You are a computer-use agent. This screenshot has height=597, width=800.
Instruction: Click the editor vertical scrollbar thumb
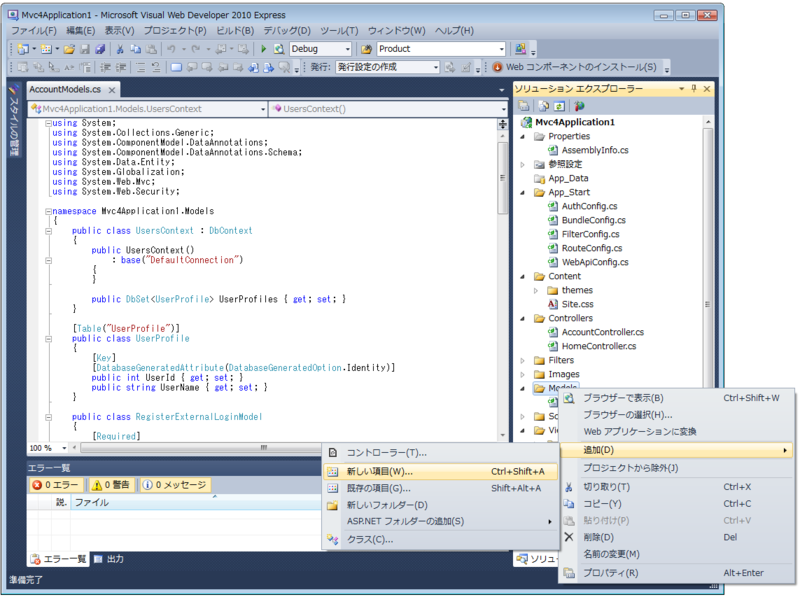pyautogui.click(x=503, y=178)
